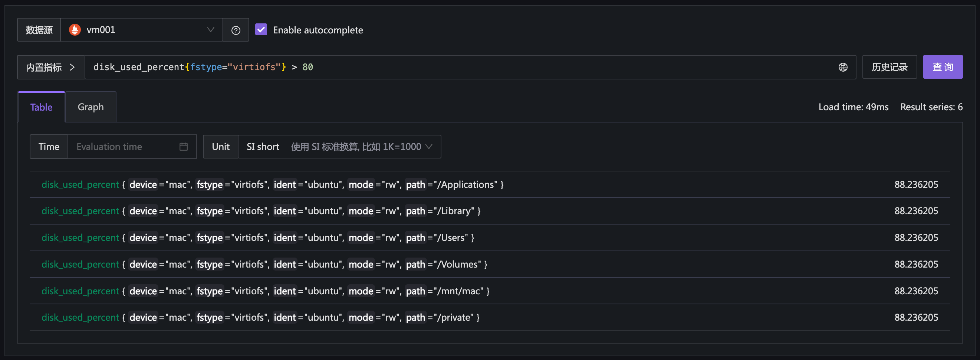
Task: Click into the PromQL query editor
Action: pos(460,67)
